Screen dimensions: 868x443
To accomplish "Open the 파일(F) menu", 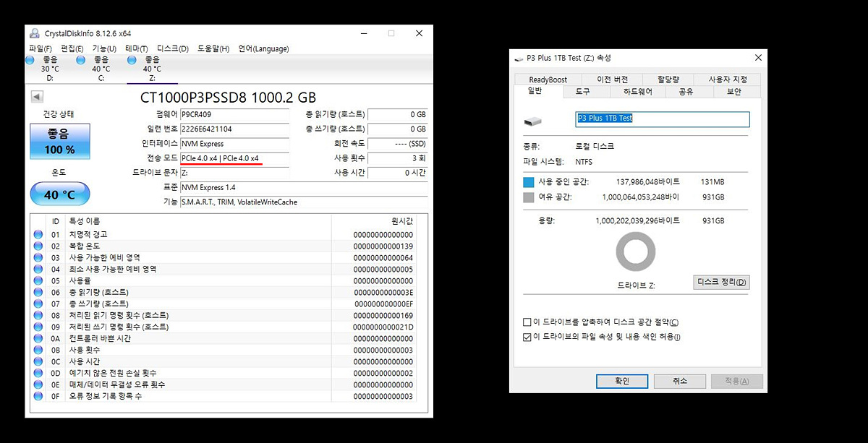I will click(x=40, y=48).
